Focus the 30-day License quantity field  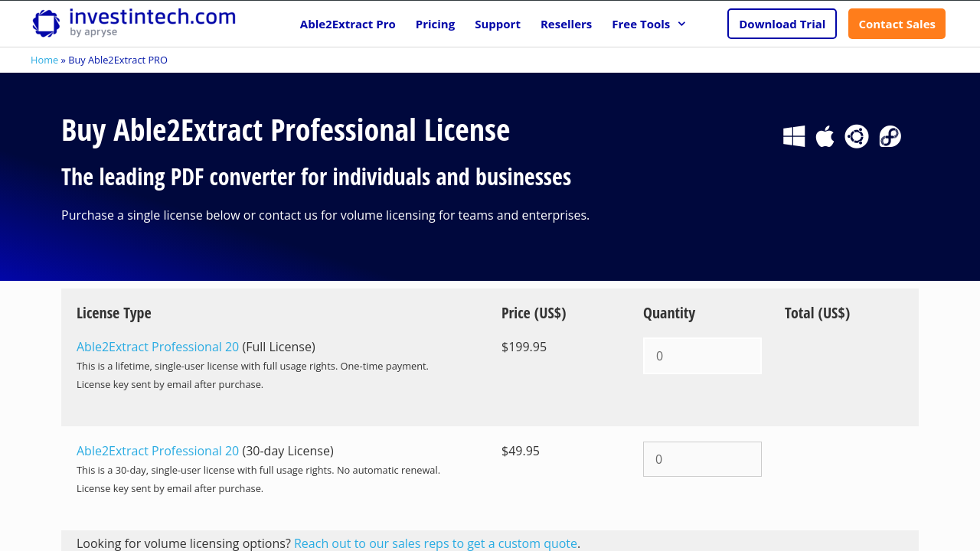pyautogui.click(x=702, y=459)
